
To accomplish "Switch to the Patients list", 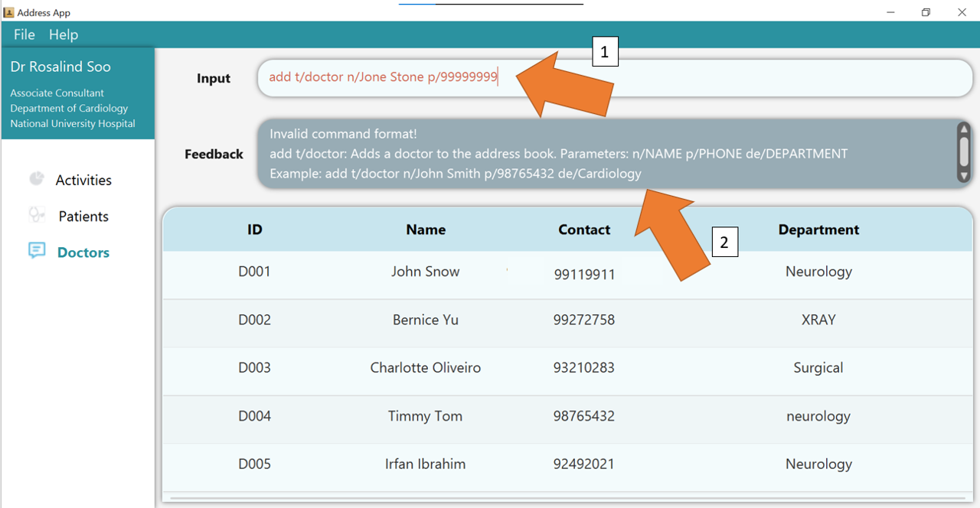I will pyautogui.click(x=83, y=217).
